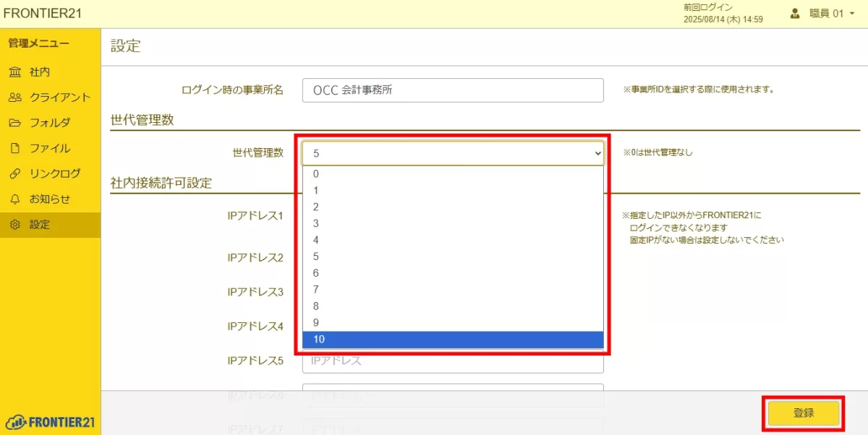Open the クライアント menu item

click(x=59, y=98)
